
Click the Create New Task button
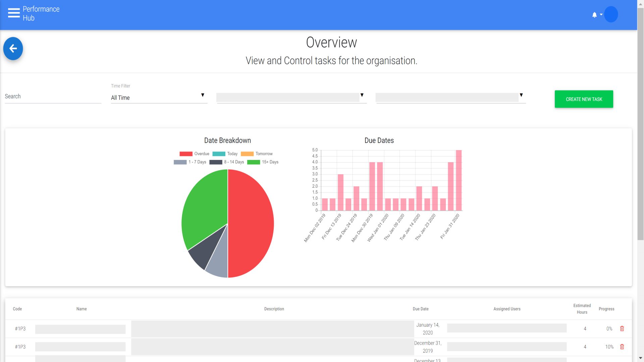[x=584, y=99]
